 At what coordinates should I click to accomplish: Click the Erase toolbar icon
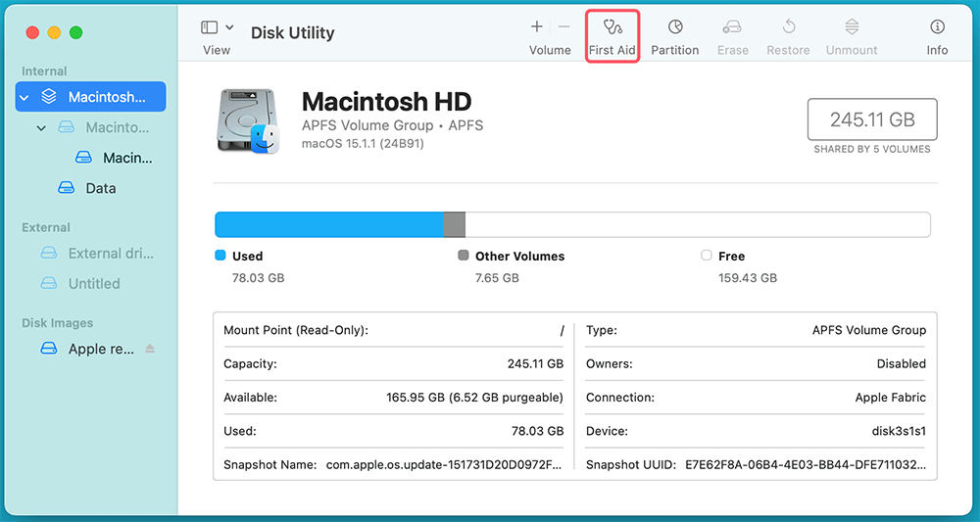(x=732, y=26)
